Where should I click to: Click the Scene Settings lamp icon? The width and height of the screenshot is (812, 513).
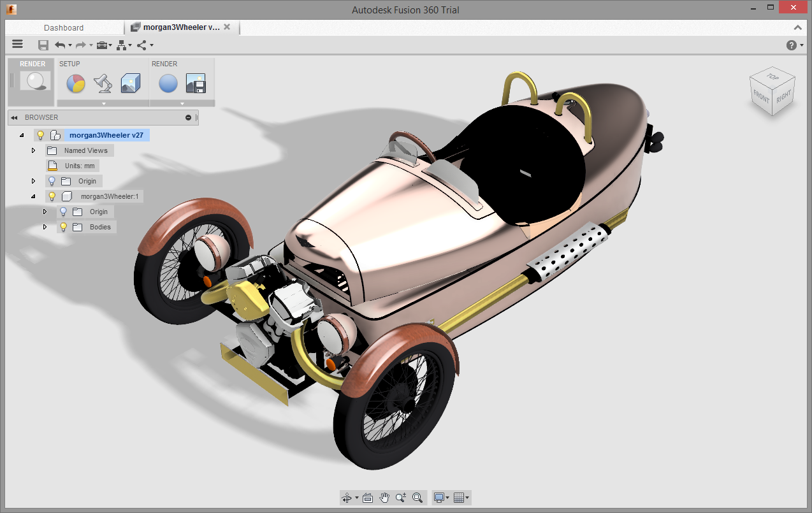103,83
